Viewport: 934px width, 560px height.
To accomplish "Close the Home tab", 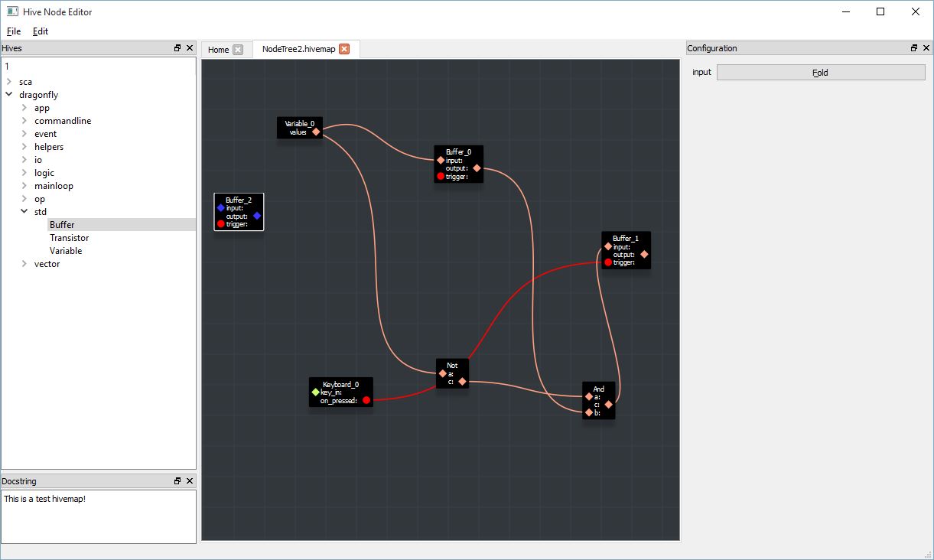I will coord(238,50).
